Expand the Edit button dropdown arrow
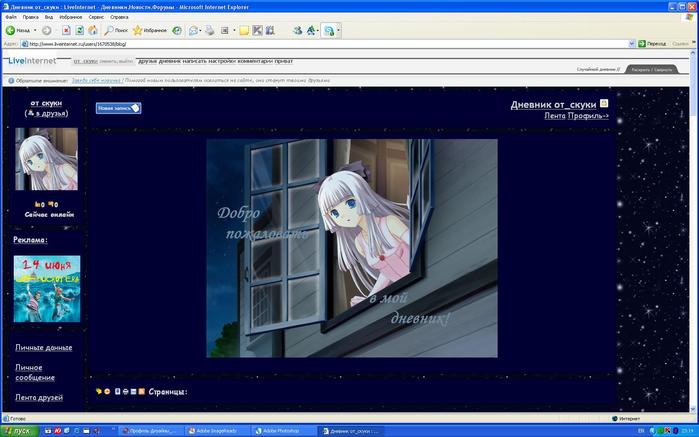Image resolution: width=699 pixels, height=437 pixels. pos(234,30)
